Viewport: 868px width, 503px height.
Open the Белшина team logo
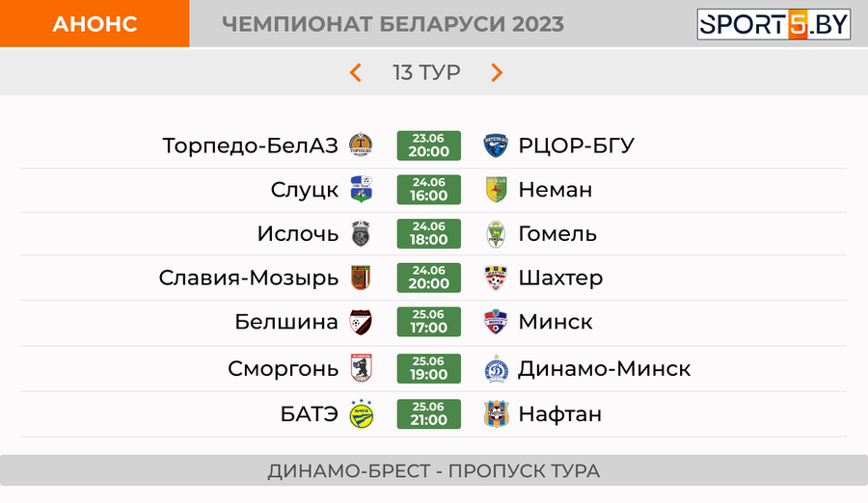click(x=361, y=322)
